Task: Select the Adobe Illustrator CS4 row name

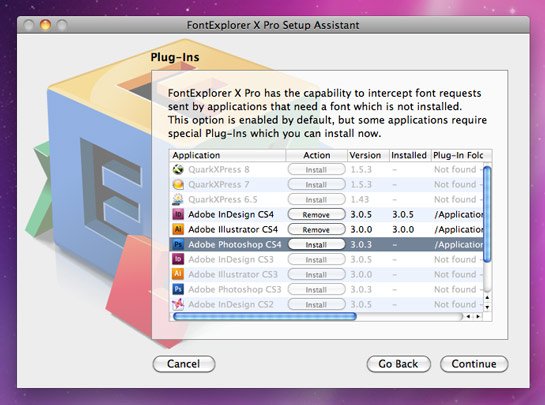Action: click(233, 229)
